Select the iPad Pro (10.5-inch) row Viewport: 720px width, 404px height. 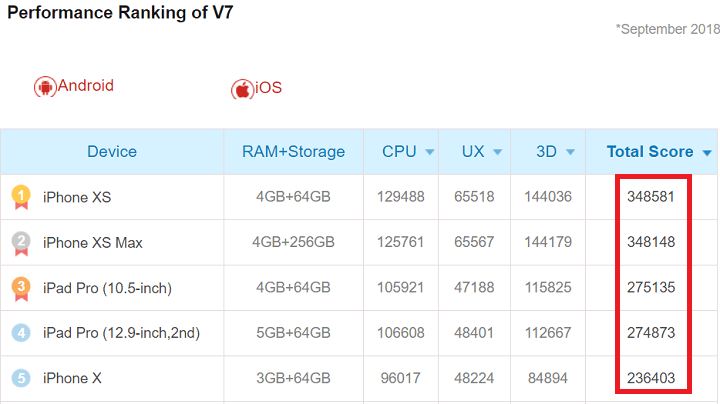(107, 288)
